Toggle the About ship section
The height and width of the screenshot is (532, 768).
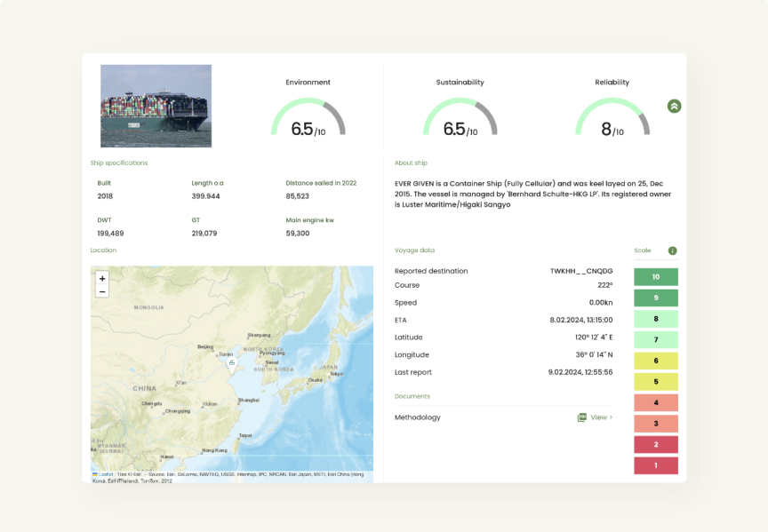coord(412,163)
